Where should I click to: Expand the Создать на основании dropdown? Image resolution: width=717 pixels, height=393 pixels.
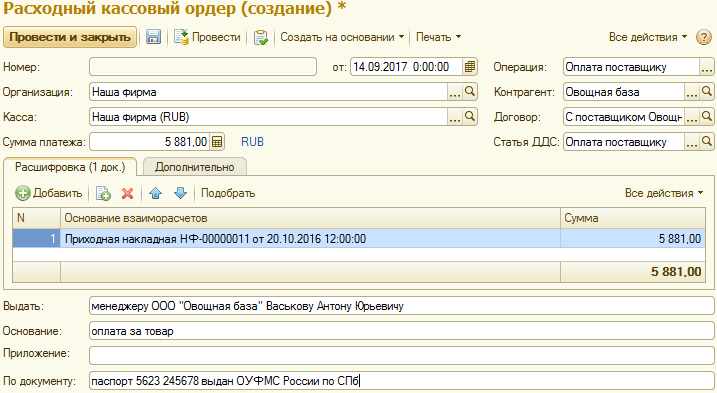[x=342, y=37]
